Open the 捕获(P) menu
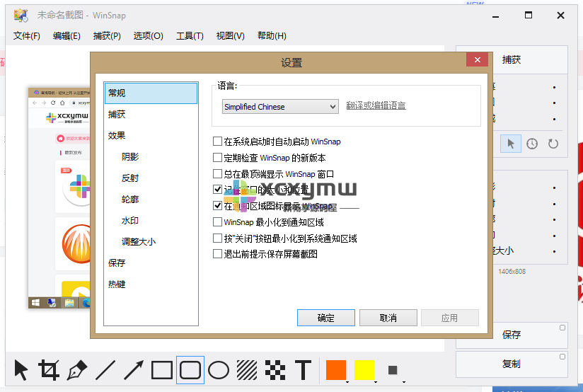Image resolution: width=583 pixels, height=392 pixels. click(x=107, y=35)
